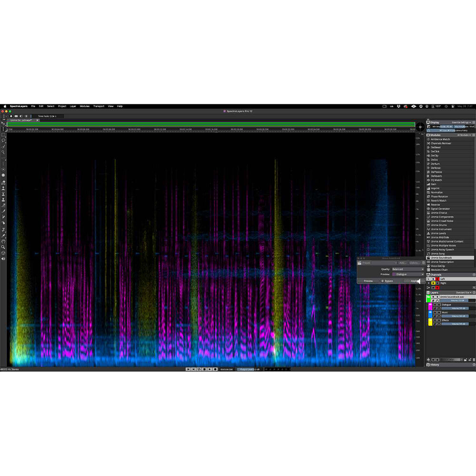Click the Dialogue layer's magenta color swatch
The image size is (476, 476).
(430, 306)
